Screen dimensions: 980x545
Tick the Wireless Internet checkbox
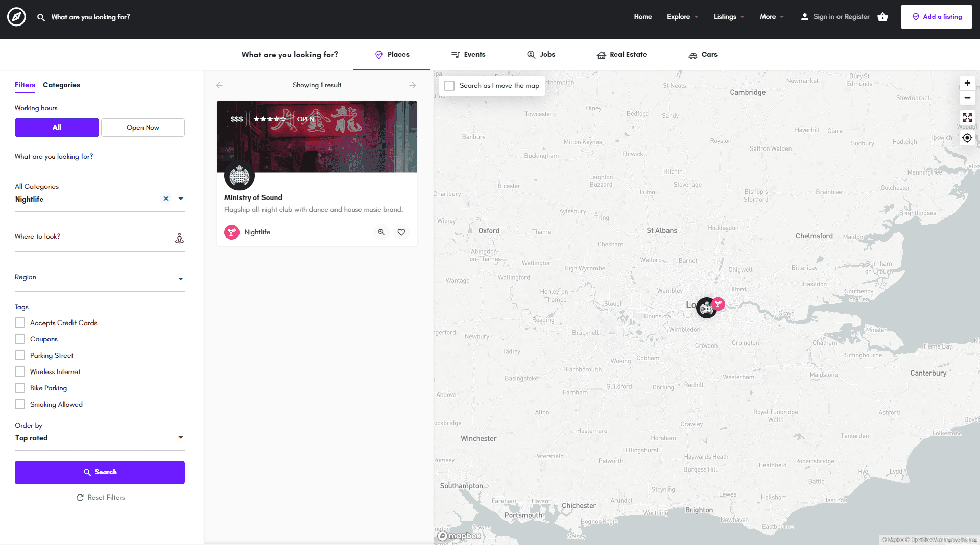20,371
